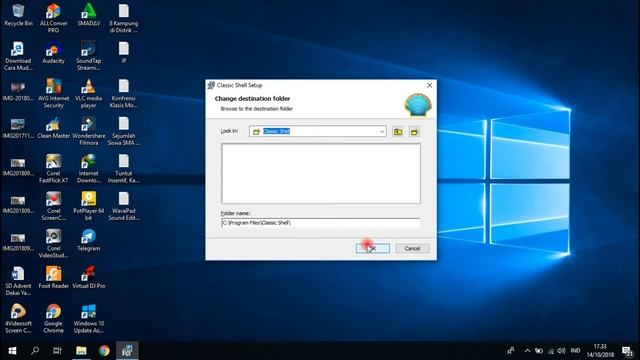The width and height of the screenshot is (640, 360).
Task: Select the Recycle Bin desktop icon
Action: [18, 16]
